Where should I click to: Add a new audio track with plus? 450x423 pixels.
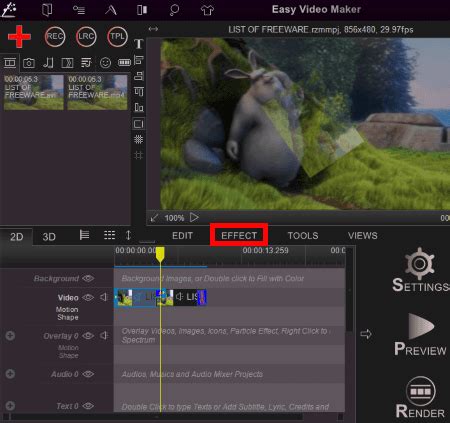coord(10,374)
